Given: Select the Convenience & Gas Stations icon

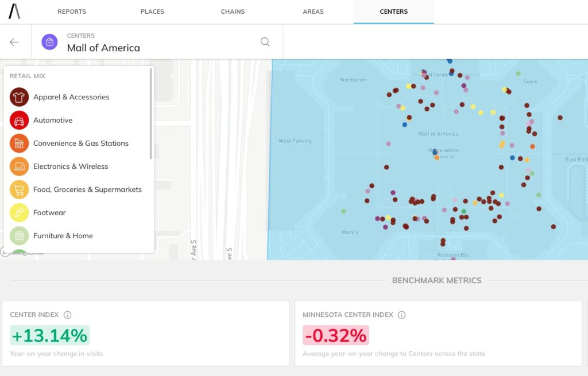Looking at the screenshot, I should tap(19, 143).
